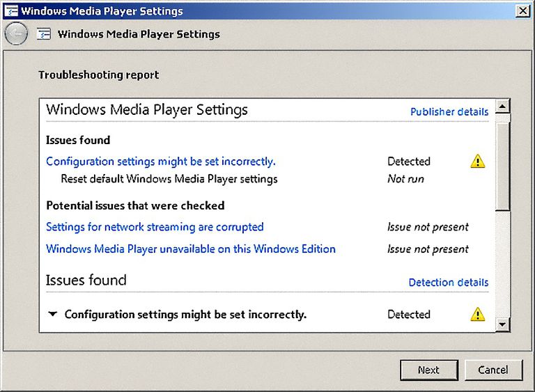Click 'Detected' status in the bottom expanded row
Screen dimensions: 535x392
click(409, 314)
